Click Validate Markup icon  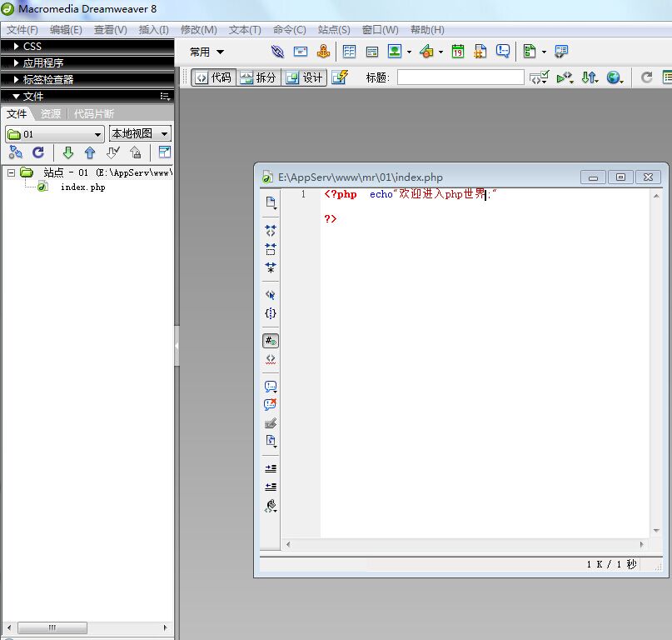[x=539, y=77]
